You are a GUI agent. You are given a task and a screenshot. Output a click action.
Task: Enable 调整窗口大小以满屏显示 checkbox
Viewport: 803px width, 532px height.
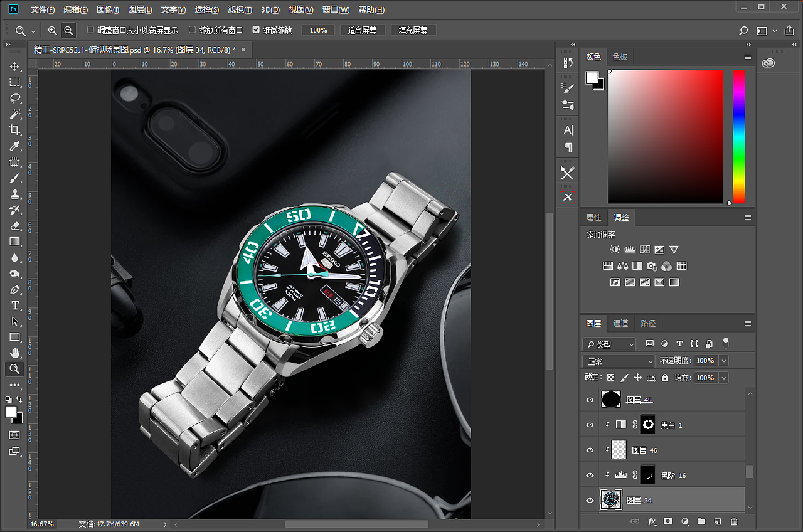pos(90,30)
